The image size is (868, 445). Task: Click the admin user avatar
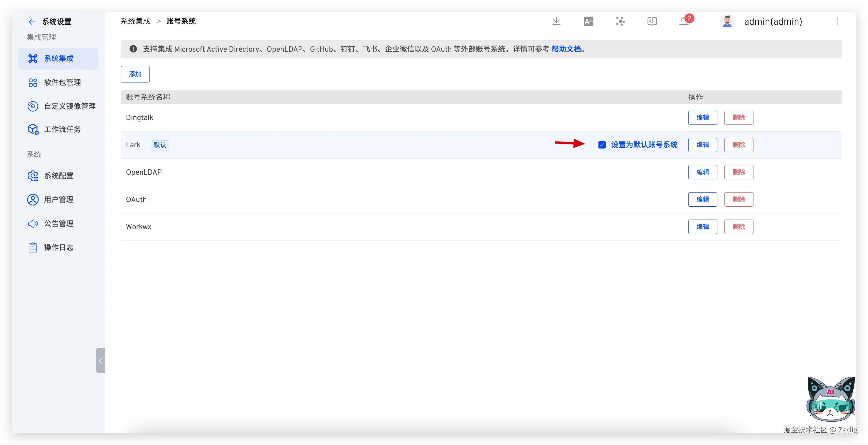click(x=727, y=21)
